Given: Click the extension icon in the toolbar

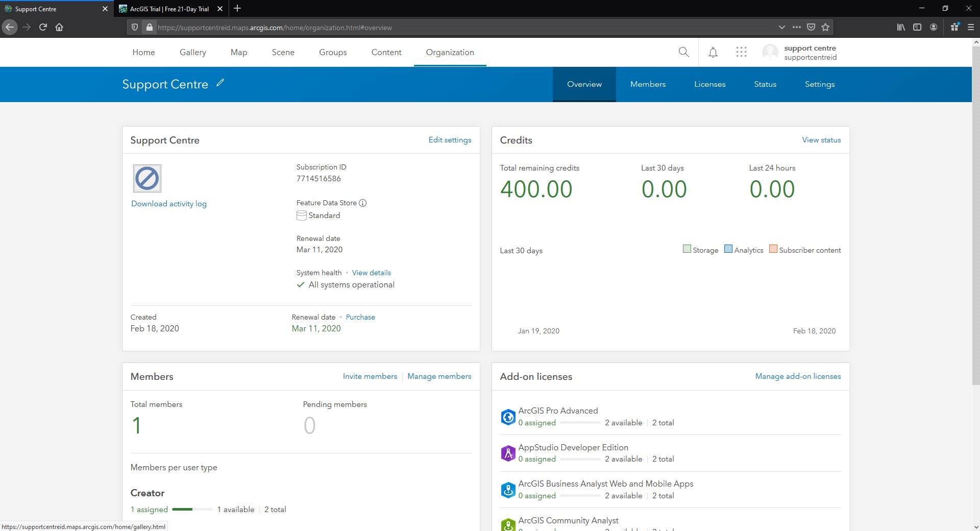Looking at the screenshot, I should tap(954, 28).
